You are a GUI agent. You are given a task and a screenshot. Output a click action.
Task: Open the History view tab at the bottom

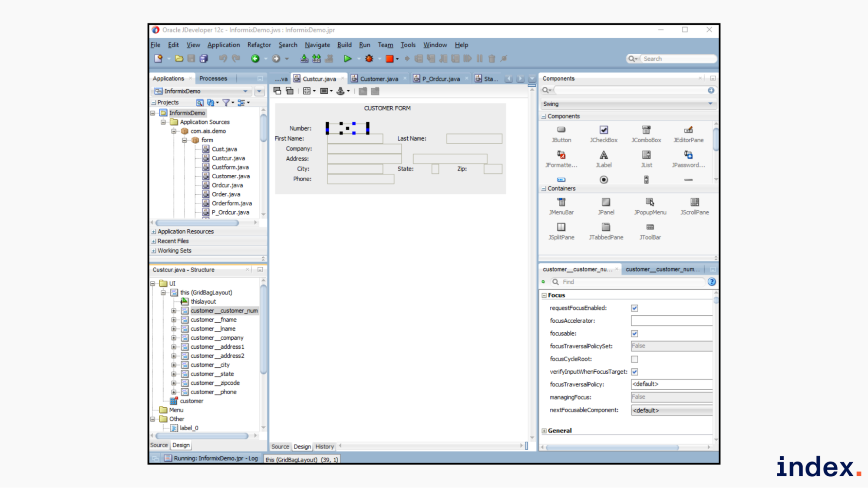coord(324,446)
